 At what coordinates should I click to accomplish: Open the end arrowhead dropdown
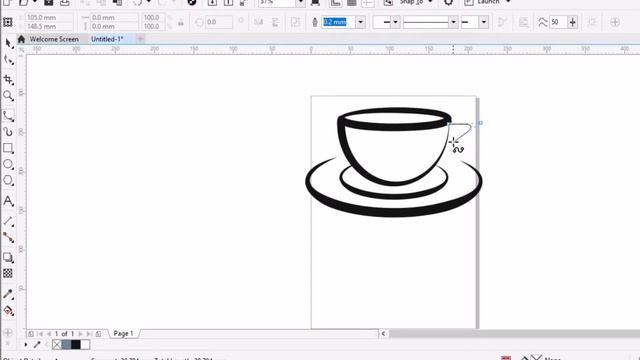coord(484,22)
